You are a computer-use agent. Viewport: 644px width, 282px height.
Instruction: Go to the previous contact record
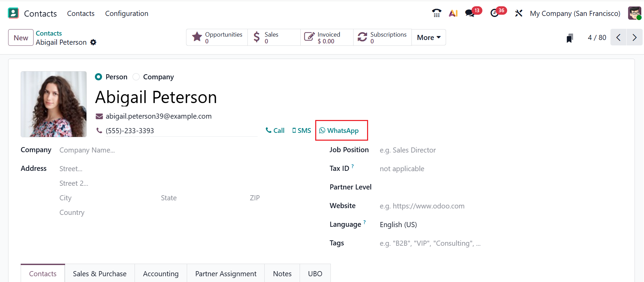click(619, 37)
